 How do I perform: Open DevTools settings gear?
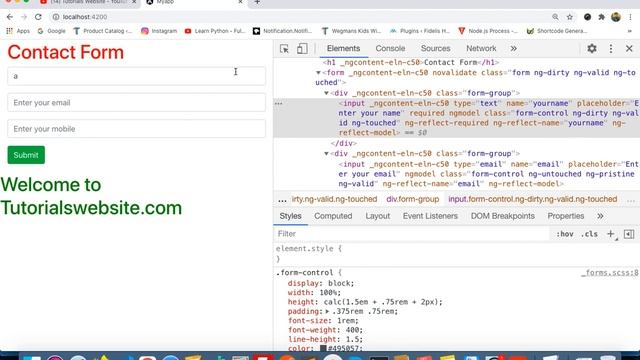tap(591, 49)
